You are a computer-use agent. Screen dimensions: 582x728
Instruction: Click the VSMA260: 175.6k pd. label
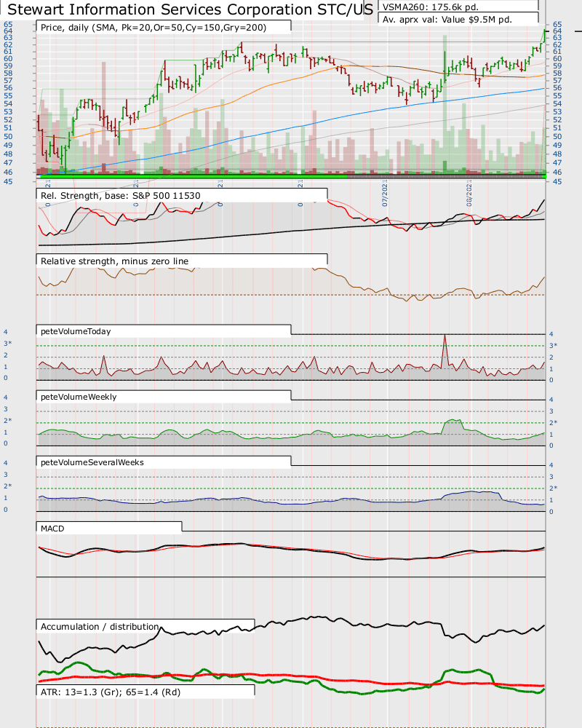point(430,7)
